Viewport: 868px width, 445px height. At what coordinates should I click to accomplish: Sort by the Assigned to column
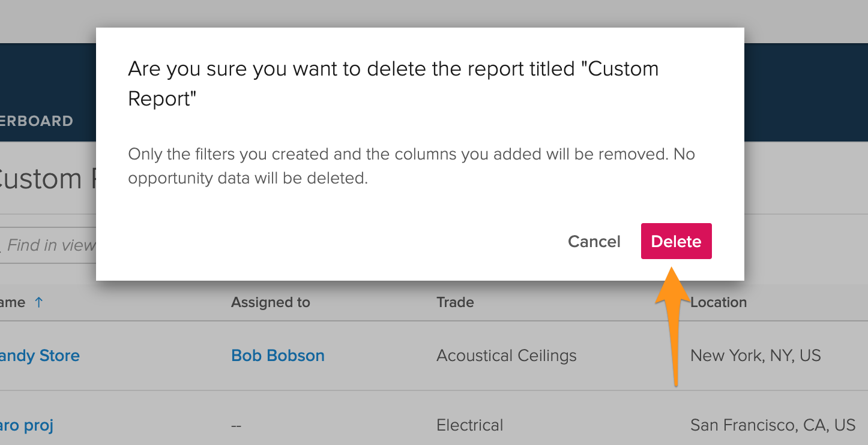[270, 302]
